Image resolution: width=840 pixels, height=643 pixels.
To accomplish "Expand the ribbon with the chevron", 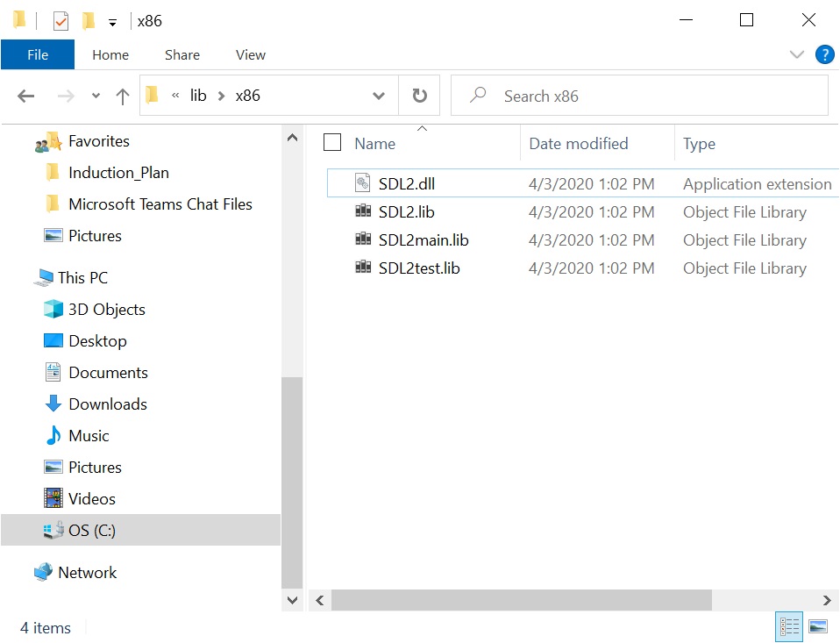I will 797,54.
